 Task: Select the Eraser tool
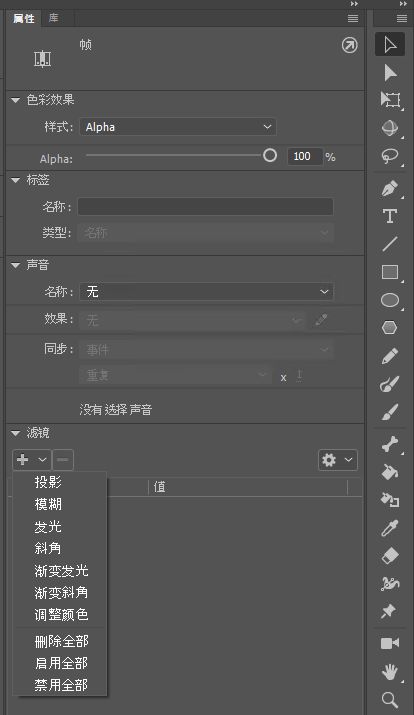point(390,556)
